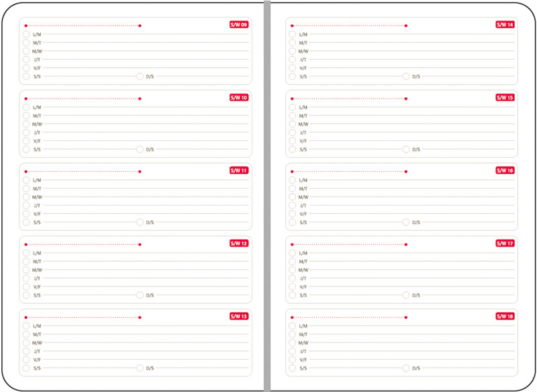Check the J/T circle in week 18
537x392 pixels.
(x=293, y=351)
